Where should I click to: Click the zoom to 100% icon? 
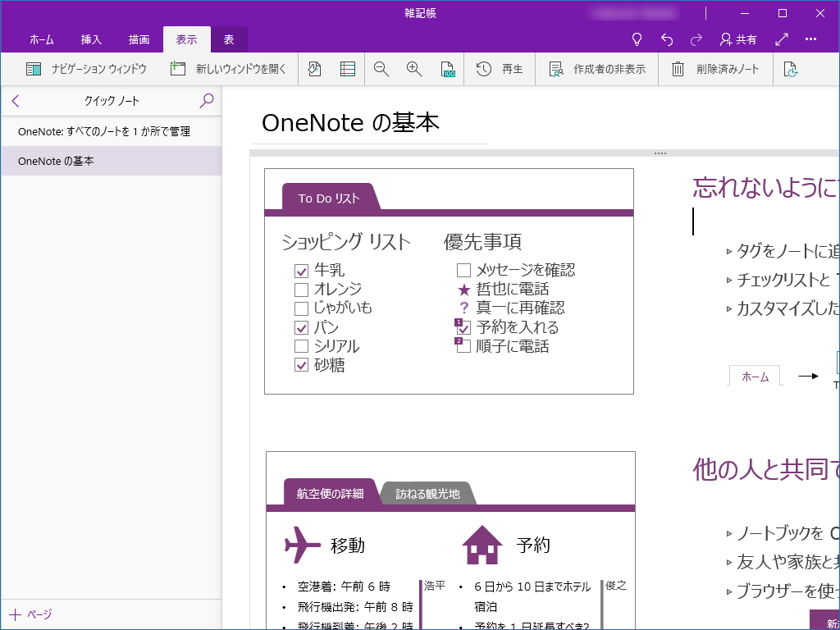coord(447,69)
